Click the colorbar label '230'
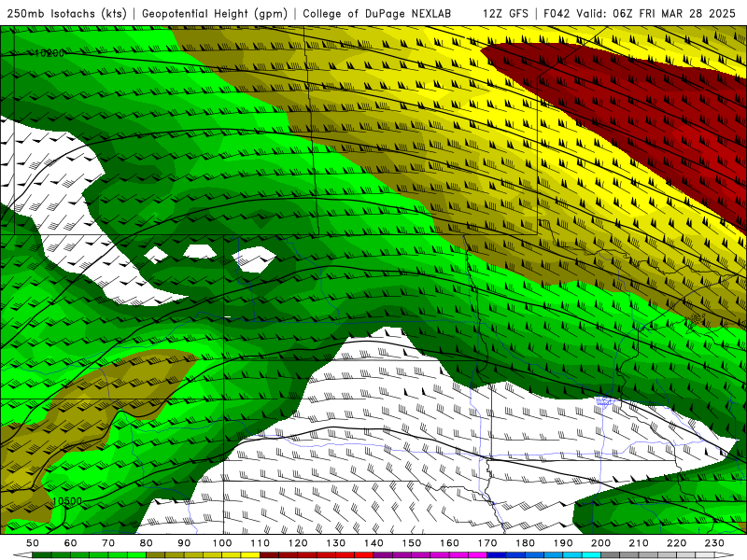This screenshot has height=560, width=747. pyautogui.click(x=714, y=543)
